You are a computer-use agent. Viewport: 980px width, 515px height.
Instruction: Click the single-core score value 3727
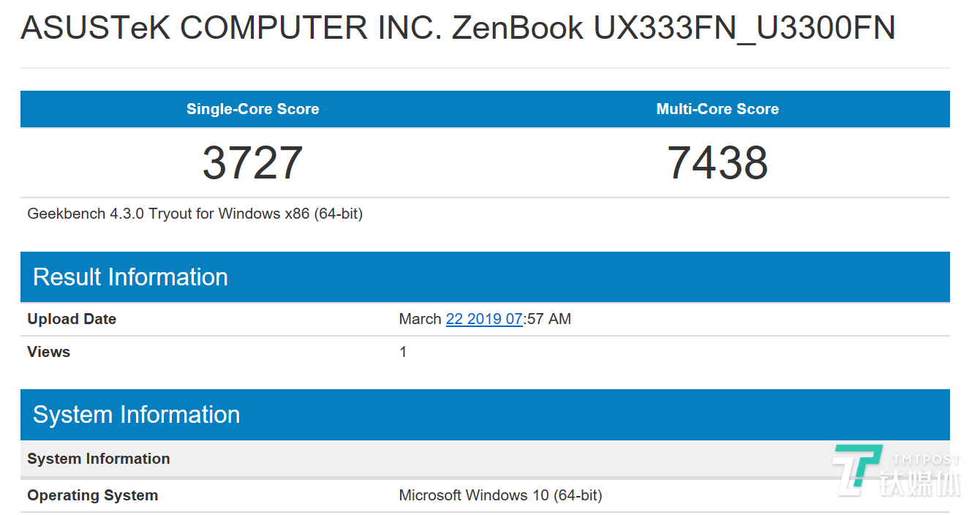pyautogui.click(x=252, y=162)
